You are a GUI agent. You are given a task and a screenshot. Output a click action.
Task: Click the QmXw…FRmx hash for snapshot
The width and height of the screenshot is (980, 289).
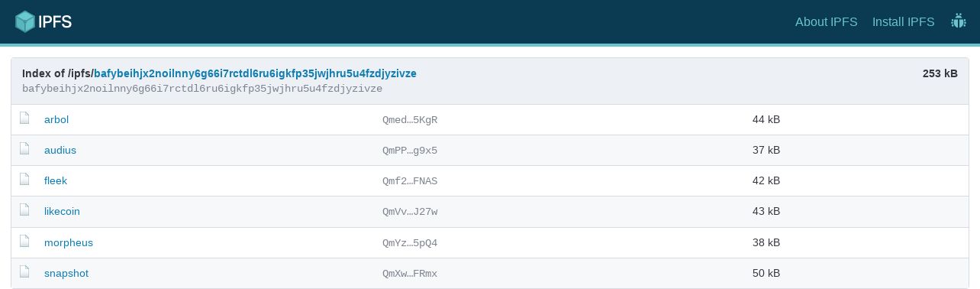coord(410,274)
